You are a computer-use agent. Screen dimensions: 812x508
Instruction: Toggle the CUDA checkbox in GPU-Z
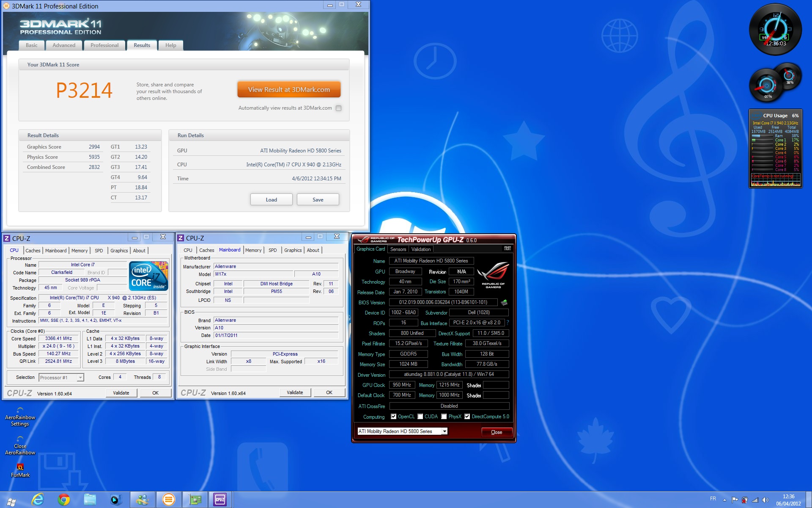click(x=420, y=417)
